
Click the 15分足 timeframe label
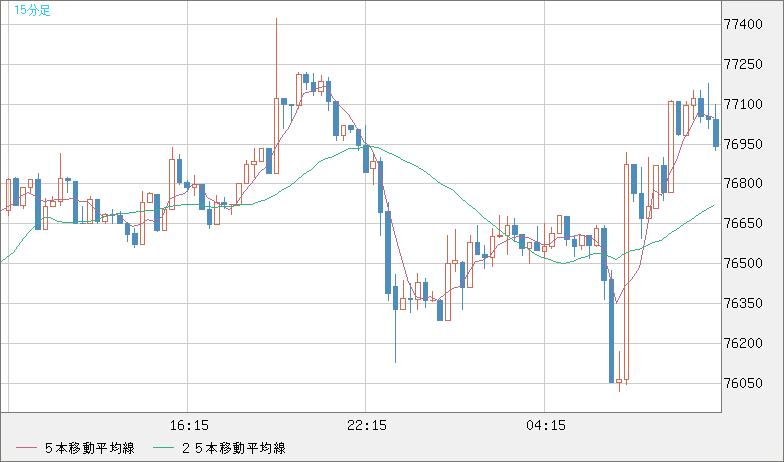tap(32, 10)
